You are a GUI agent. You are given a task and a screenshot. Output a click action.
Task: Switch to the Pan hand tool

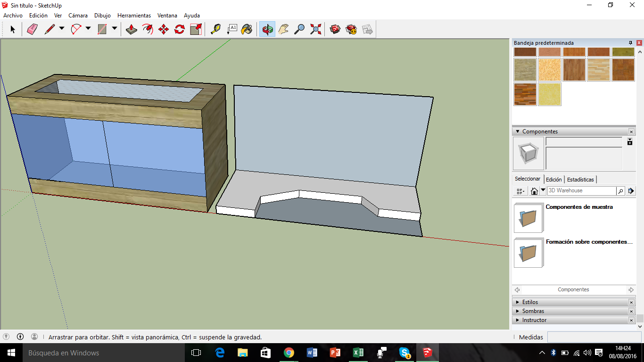pos(283,29)
